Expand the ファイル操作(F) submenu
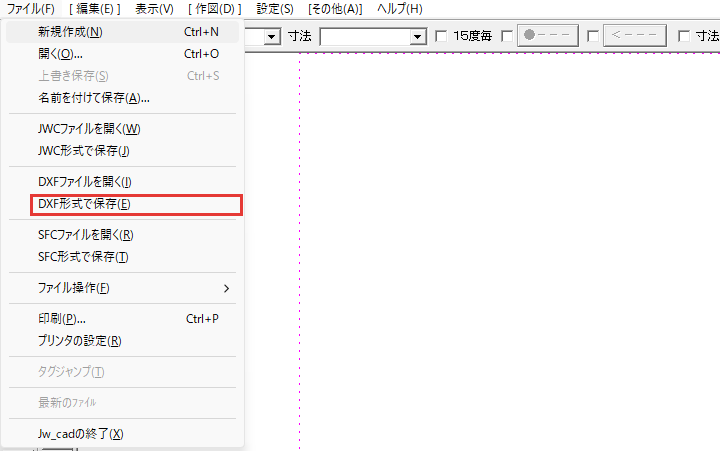Image resolution: width=720 pixels, height=451 pixels. click(123, 288)
